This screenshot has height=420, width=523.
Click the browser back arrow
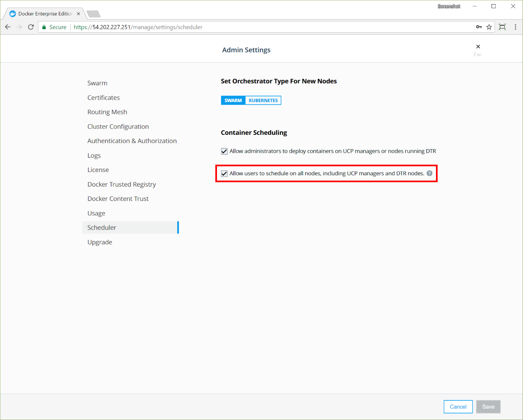(x=8, y=27)
